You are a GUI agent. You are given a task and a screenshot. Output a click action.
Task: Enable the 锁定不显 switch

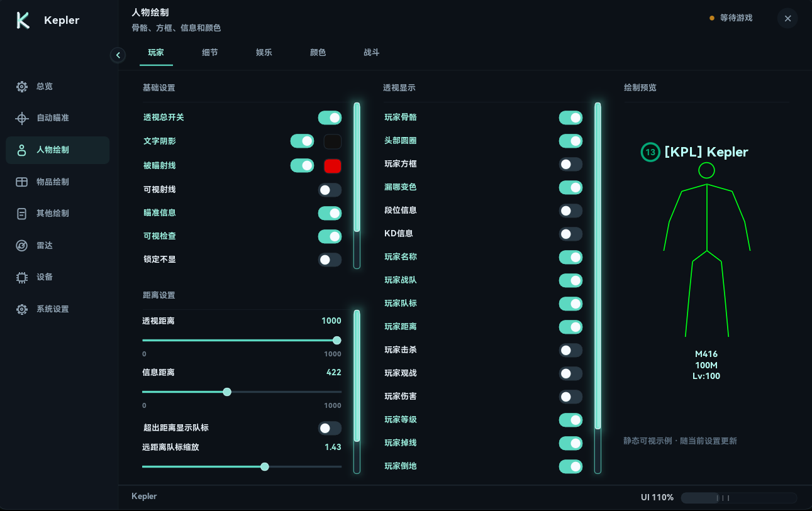pos(330,260)
